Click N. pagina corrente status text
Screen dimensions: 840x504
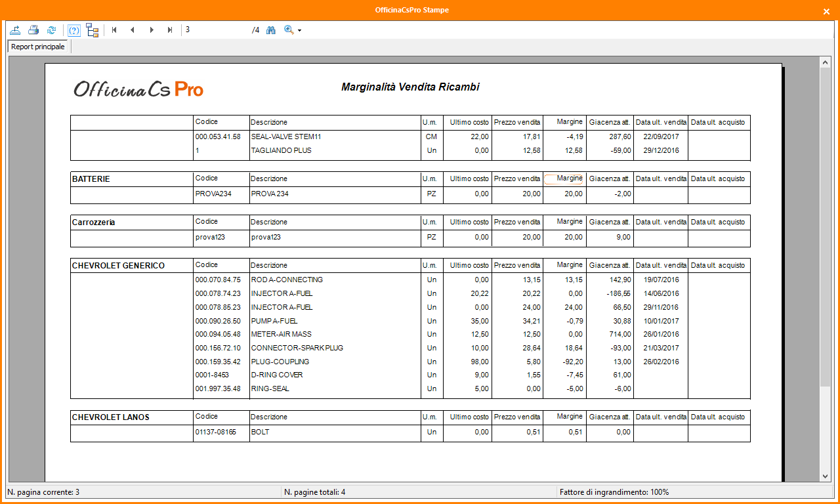pyautogui.click(x=44, y=492)
